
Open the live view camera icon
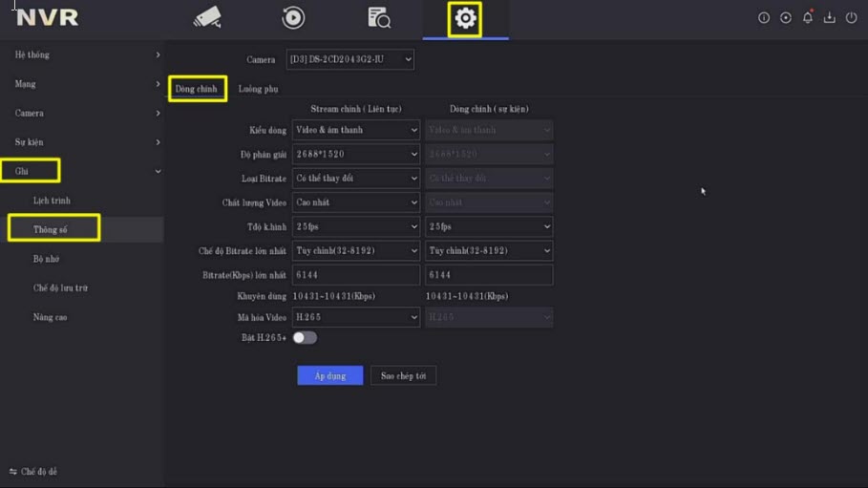(x=206, y=18)
